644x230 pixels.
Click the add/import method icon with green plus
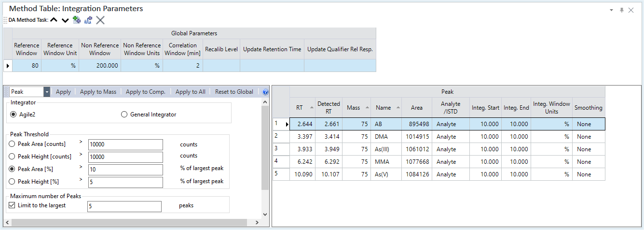coord(76,20)
